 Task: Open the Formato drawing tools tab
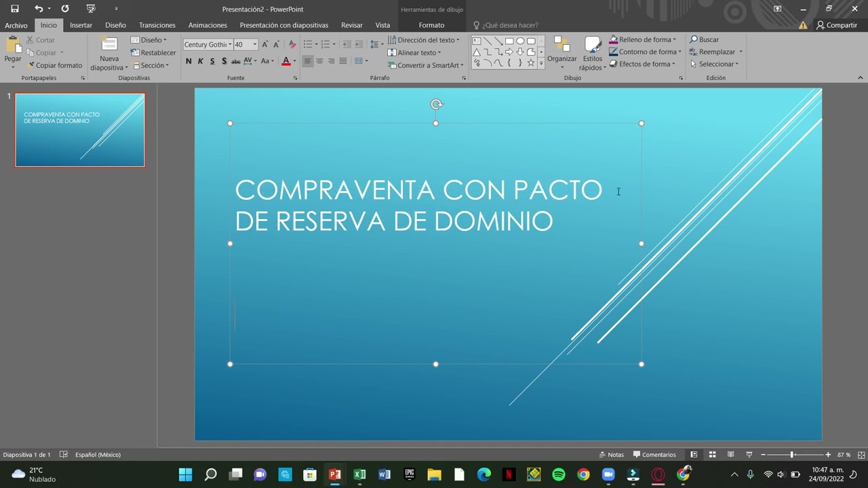[431, 25]
